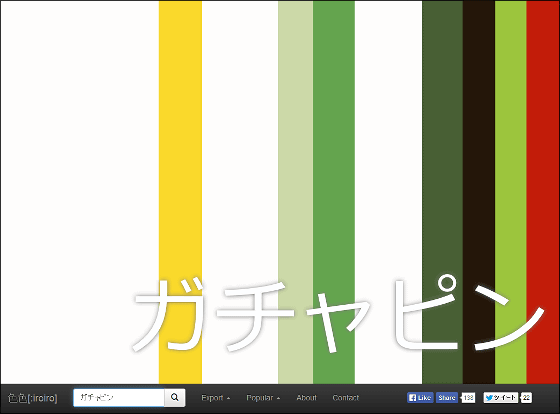
Task: Open the About page
Action: tap(306, 398)
